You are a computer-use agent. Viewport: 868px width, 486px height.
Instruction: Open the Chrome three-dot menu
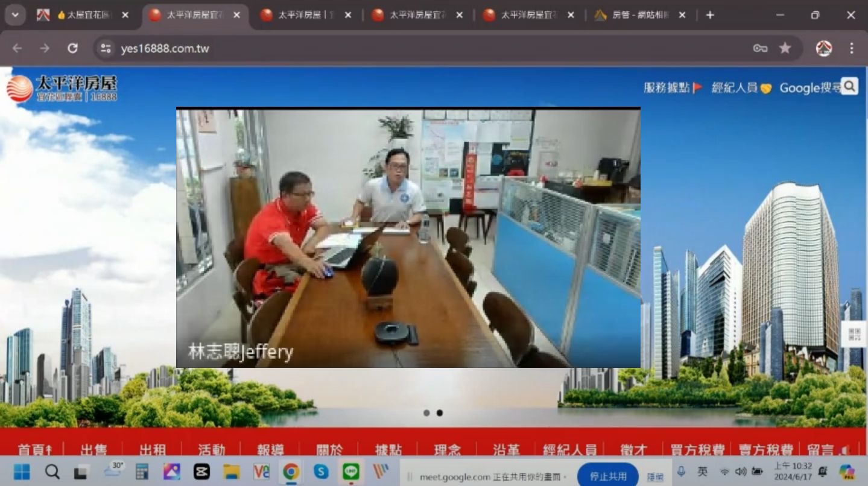[851, 48]
